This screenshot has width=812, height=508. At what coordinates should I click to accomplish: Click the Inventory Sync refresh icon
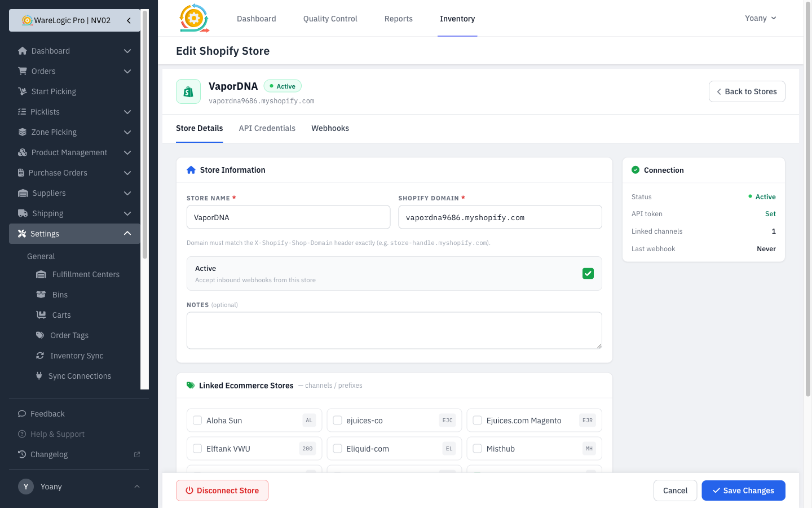click(x=40, y=356)
